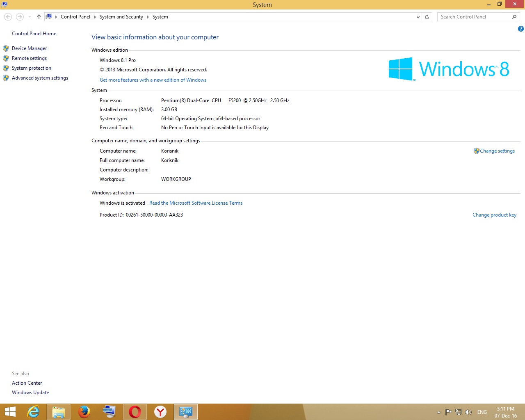This screenshot has height=420, width=525.
Task: Click the "Full computer name:" label
Action: [x=122, y=160]
